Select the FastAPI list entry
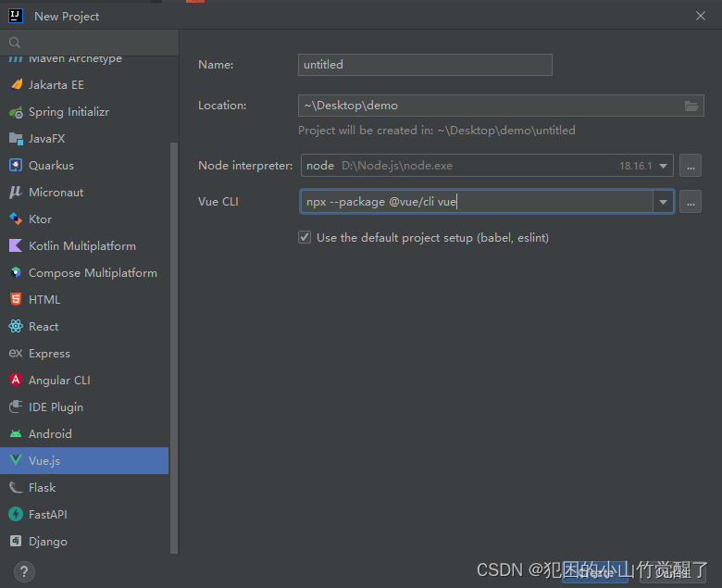The width and height of the screenshot is (722, 588). point(85,514)
